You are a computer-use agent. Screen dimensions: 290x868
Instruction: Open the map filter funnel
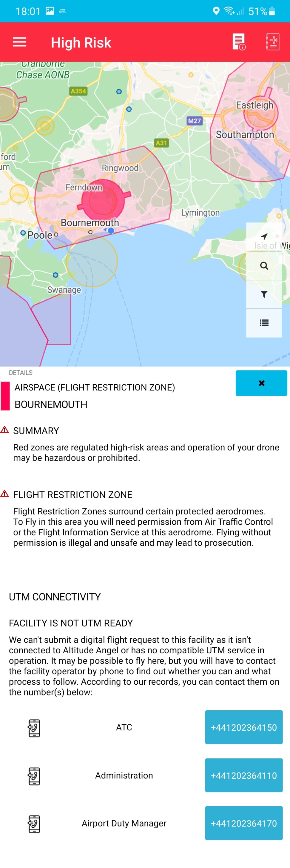click(x=264, y=294)
